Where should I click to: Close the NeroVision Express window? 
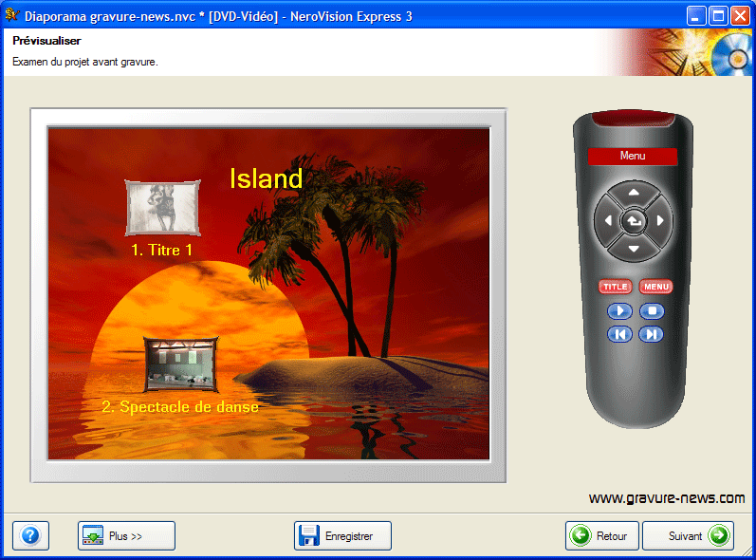[x=740, y=16]
